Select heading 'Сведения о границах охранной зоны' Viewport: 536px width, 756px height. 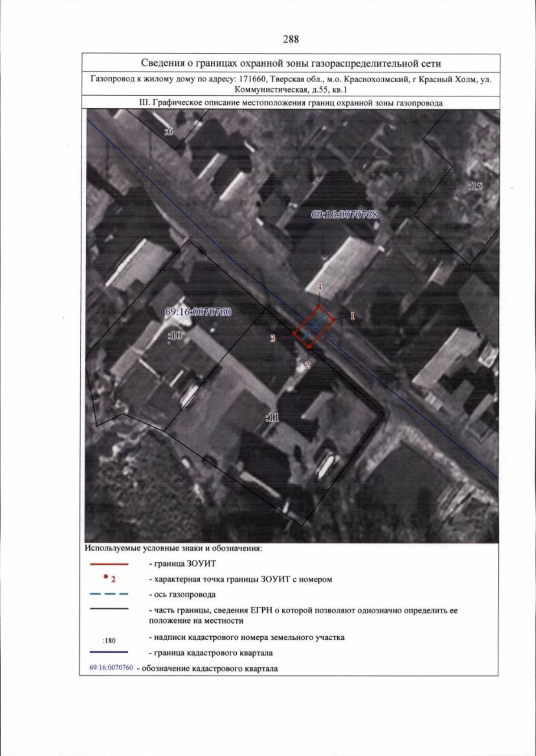click(291, 63)
